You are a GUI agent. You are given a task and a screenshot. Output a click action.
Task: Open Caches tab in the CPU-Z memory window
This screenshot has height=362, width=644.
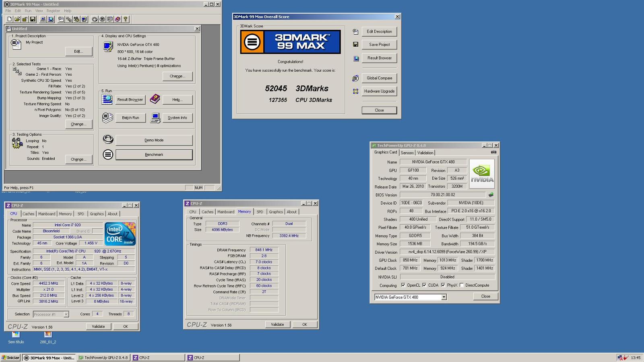(x=207, y=212)
